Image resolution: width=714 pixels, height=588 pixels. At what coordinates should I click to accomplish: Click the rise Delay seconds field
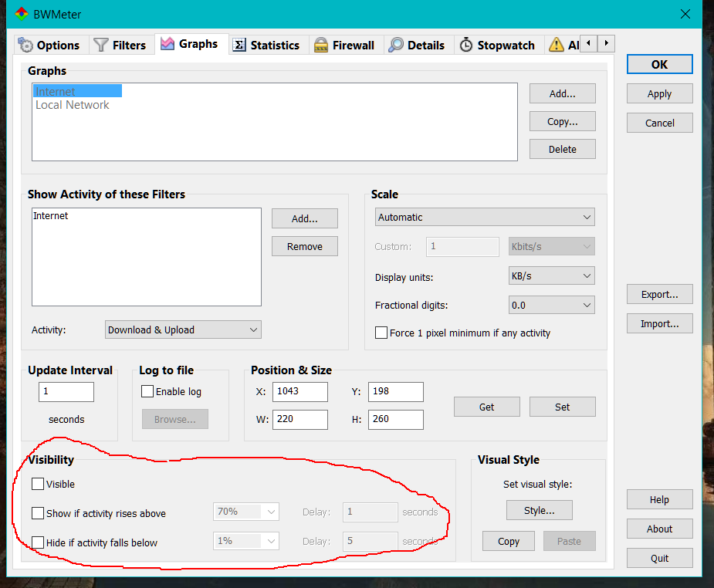(x=371, y=512)
